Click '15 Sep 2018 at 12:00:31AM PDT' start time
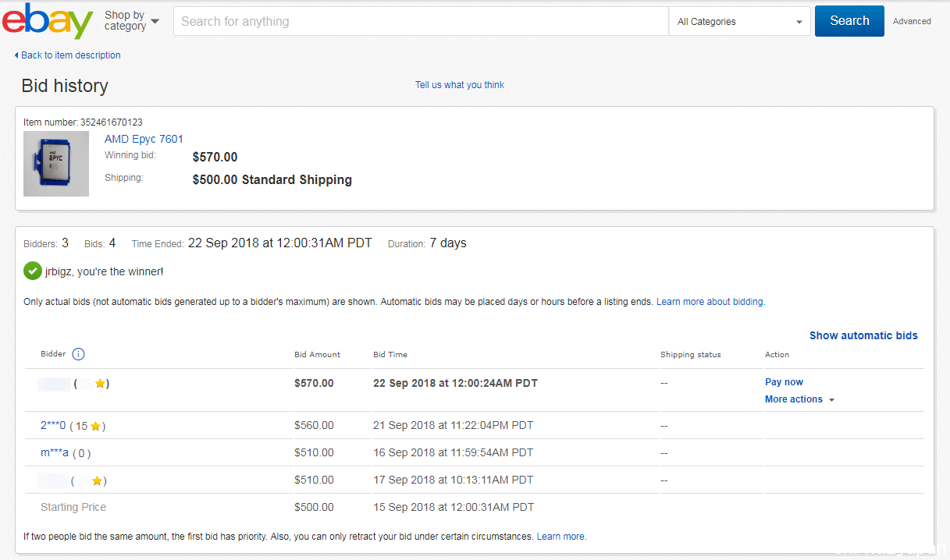The width and height of the screenshot is (950, 560). (454, 508)
